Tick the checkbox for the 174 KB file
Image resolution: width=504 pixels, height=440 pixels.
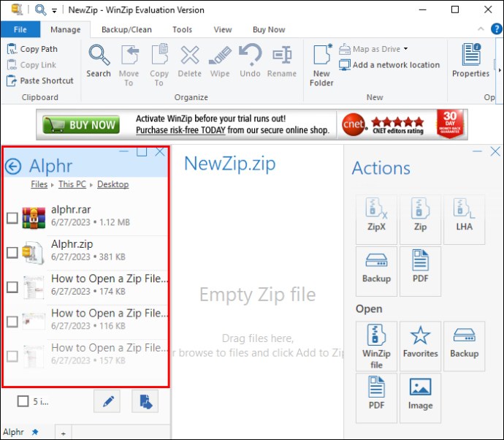click(12, 287)
